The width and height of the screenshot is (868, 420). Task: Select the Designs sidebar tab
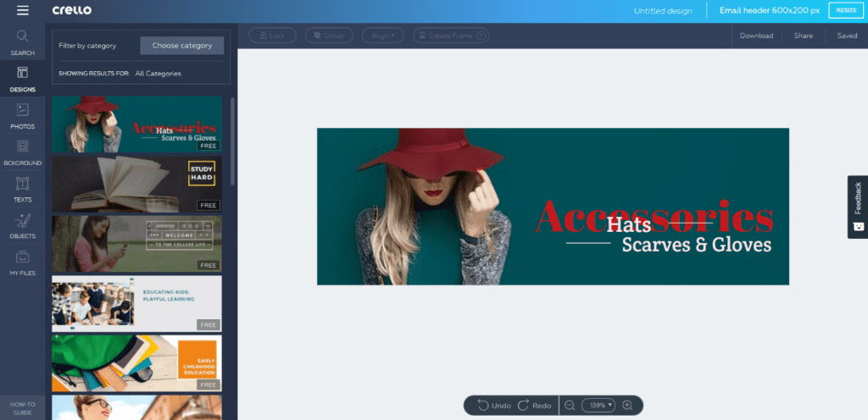point(22,80)
